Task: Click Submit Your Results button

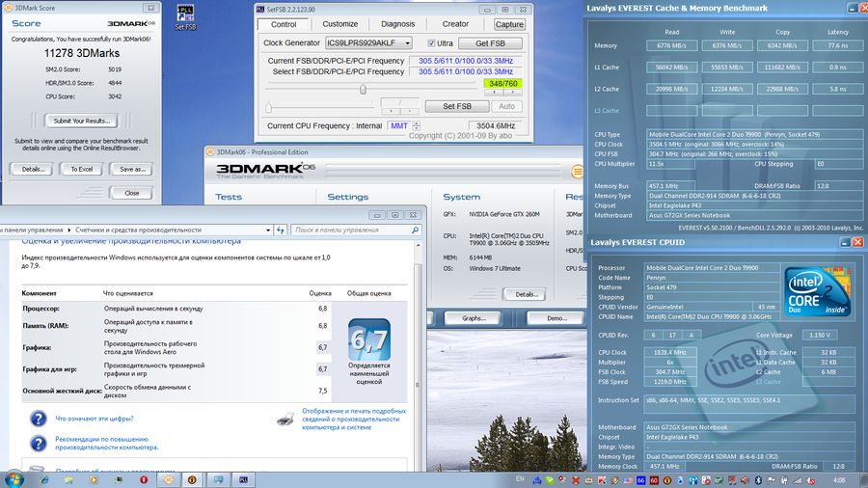Action: tap(81, 121)
